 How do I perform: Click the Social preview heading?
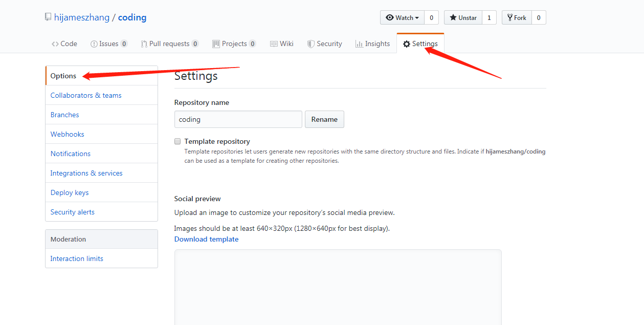(197, 199)
